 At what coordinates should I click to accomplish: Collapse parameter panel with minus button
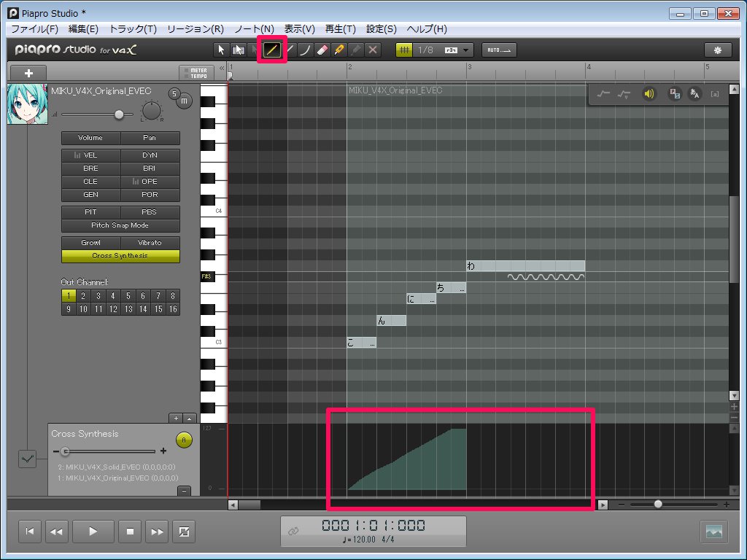click(184, 491)
